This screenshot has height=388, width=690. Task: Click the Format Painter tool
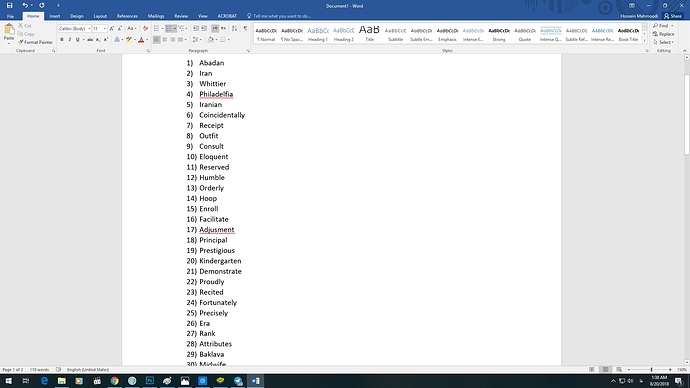(35, 42)
